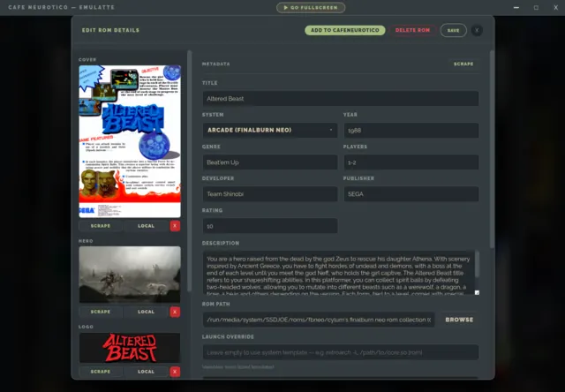
Task: Click the hero image thumbnail
Action: [x=130, y=275]
